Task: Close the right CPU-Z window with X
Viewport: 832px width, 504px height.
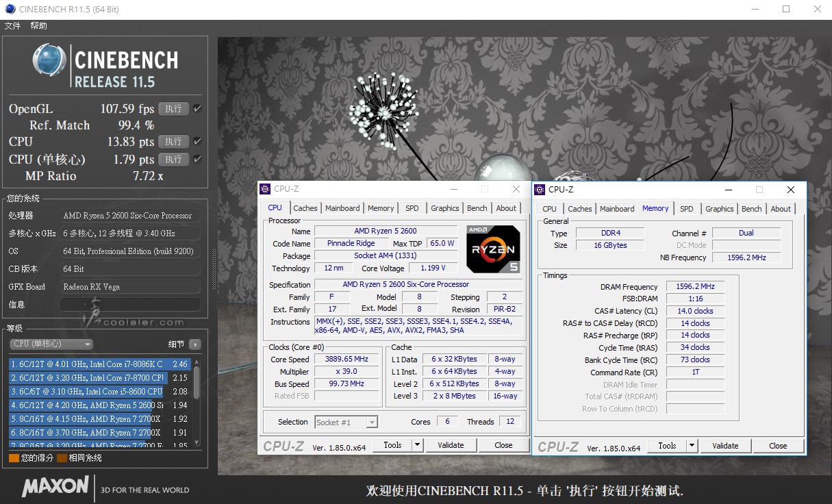Action: click(790, 190)
